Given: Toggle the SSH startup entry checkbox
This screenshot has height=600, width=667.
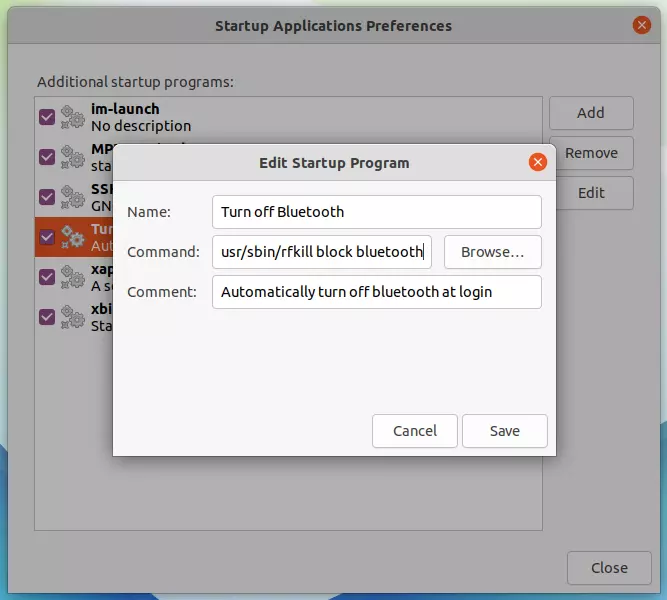Looking at the screenshot, I should (x=47, y=197).
